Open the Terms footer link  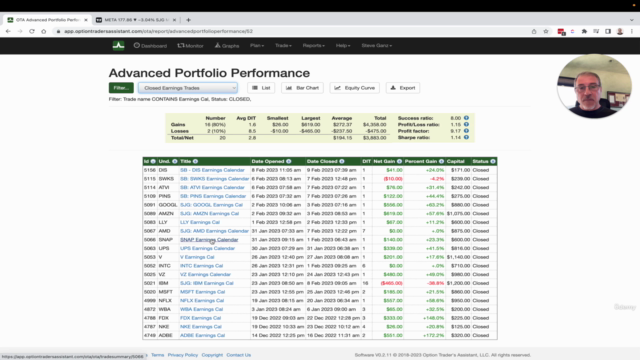pos(158,355)
